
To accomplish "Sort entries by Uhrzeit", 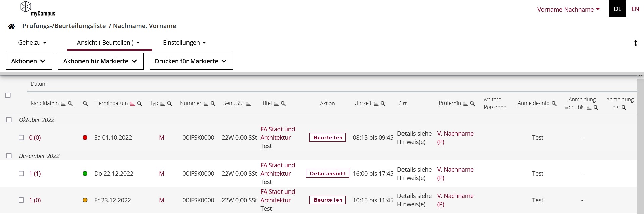I will click(x=376, y=104).
